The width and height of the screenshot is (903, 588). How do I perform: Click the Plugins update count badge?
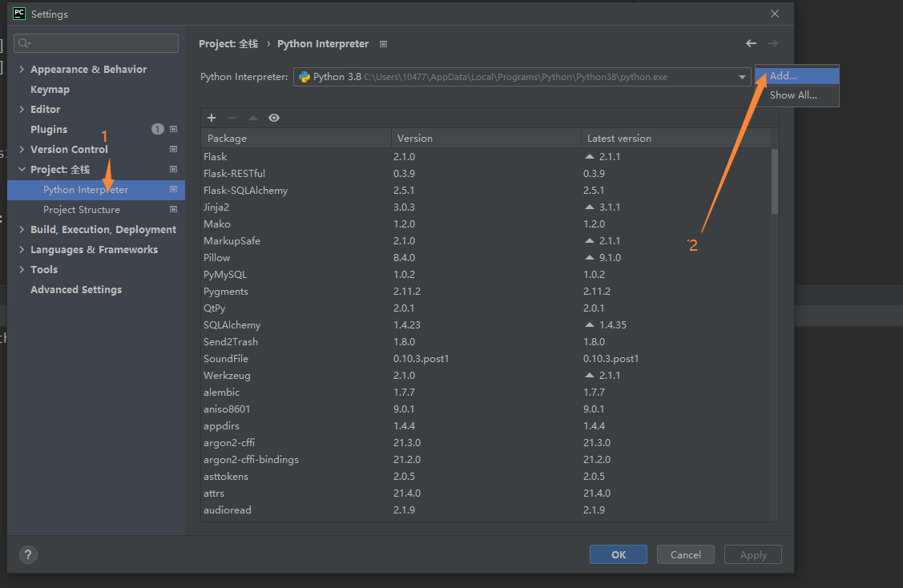[158, 129]
